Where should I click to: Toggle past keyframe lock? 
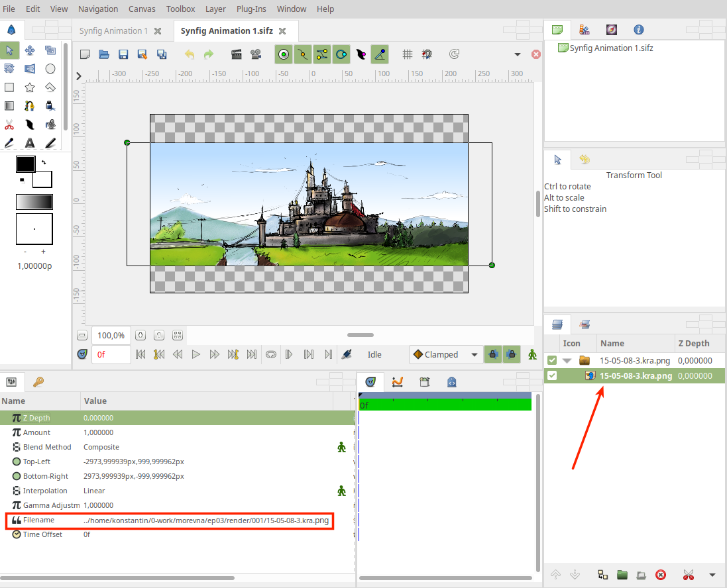(x=493, y=354)
